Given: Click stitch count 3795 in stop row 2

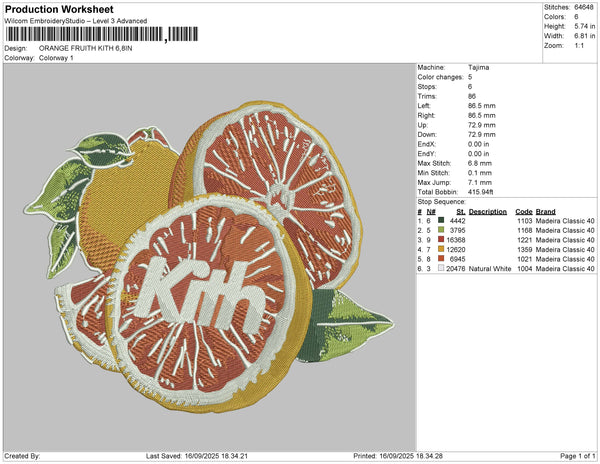Looking at the screenshot, I should click(x=458, y=230).
